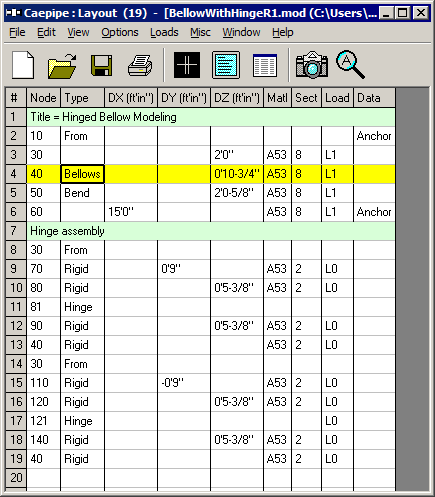Click the New document icon
Screen dimensions: 435x497
[23, 65]
